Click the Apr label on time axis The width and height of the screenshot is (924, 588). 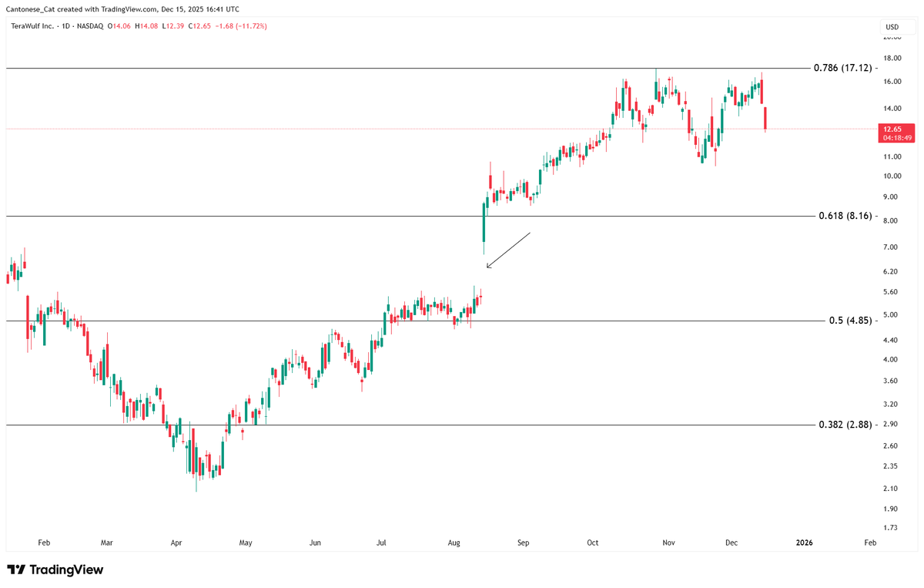[x=176, y=543]
